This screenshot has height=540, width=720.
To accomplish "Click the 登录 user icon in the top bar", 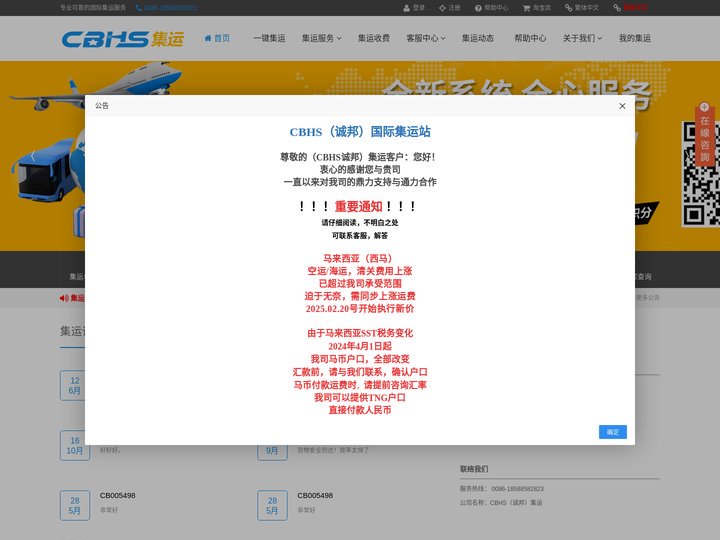I will point(406,8).
